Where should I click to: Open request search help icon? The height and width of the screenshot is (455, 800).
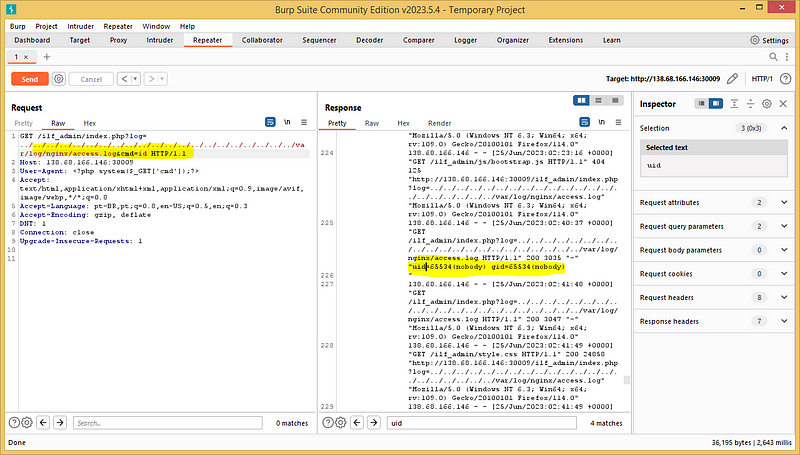click(x=14, y=422)
